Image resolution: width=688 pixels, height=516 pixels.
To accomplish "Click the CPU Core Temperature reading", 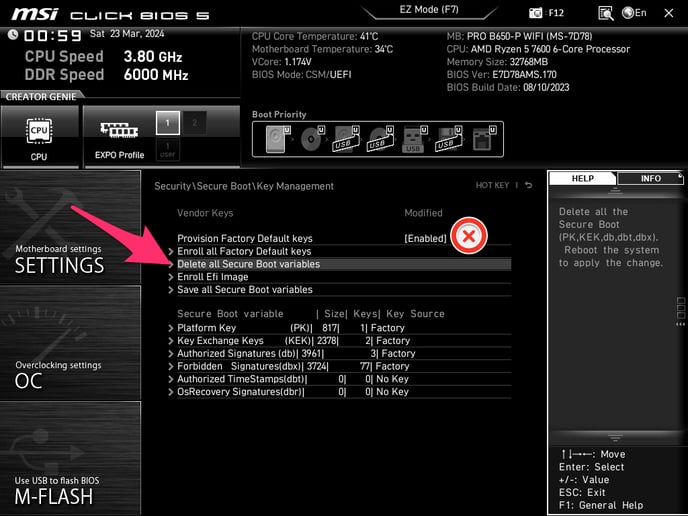I will tap(315, 36).
